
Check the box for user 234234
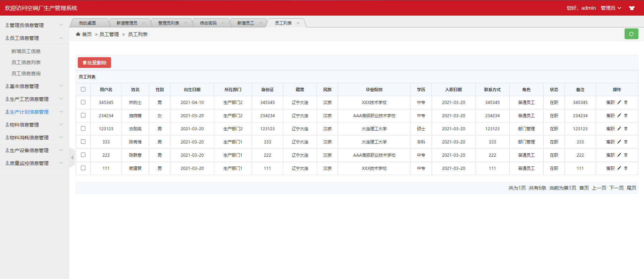(83, 115)
